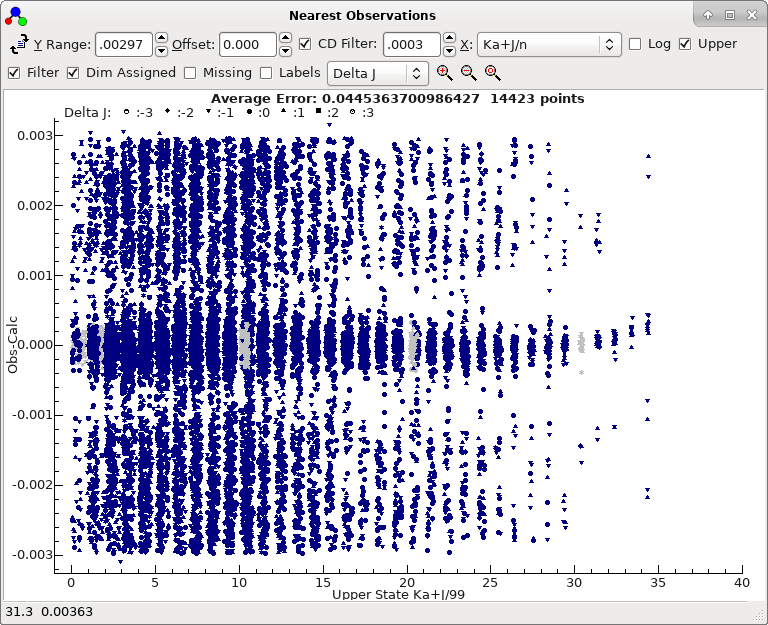768x625 pixels.
Task: Click the resize grip at the window corner
Action: pyautogui.click(x=759, y=616)
